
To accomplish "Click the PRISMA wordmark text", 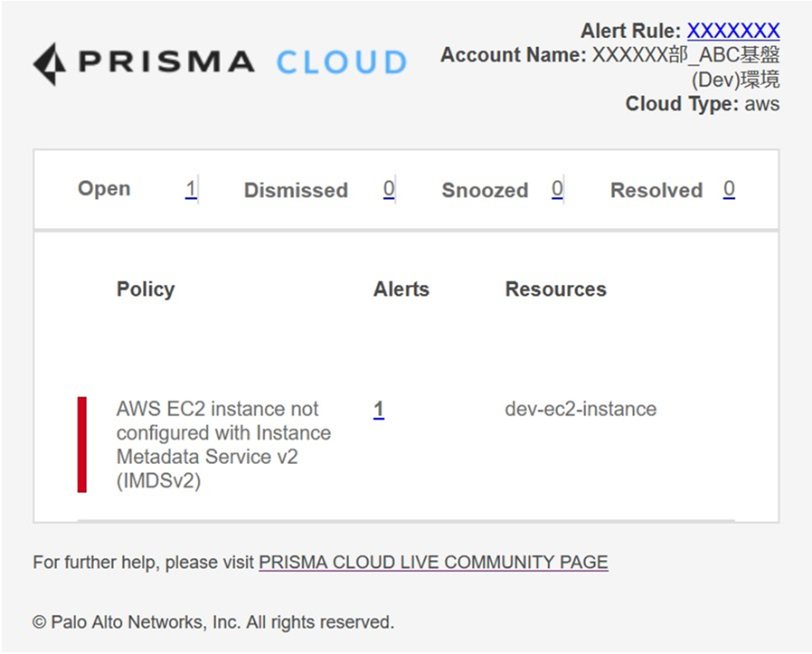I will [x=166, y=62].
